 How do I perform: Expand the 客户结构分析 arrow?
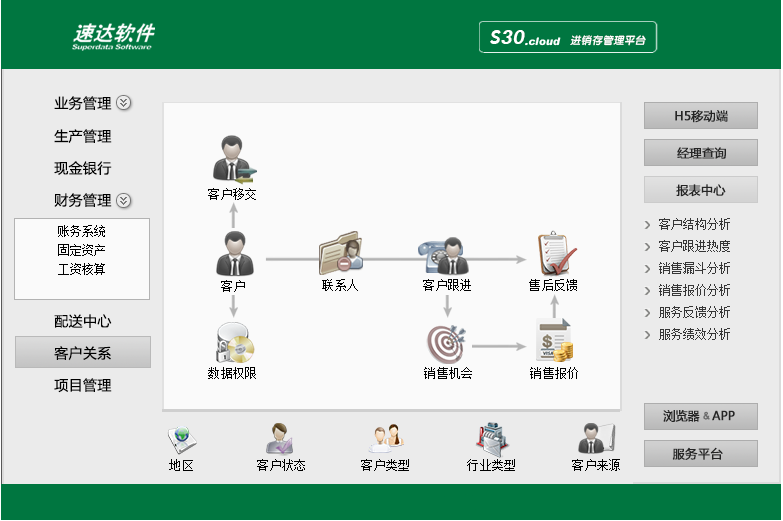[x=648, y=225]
